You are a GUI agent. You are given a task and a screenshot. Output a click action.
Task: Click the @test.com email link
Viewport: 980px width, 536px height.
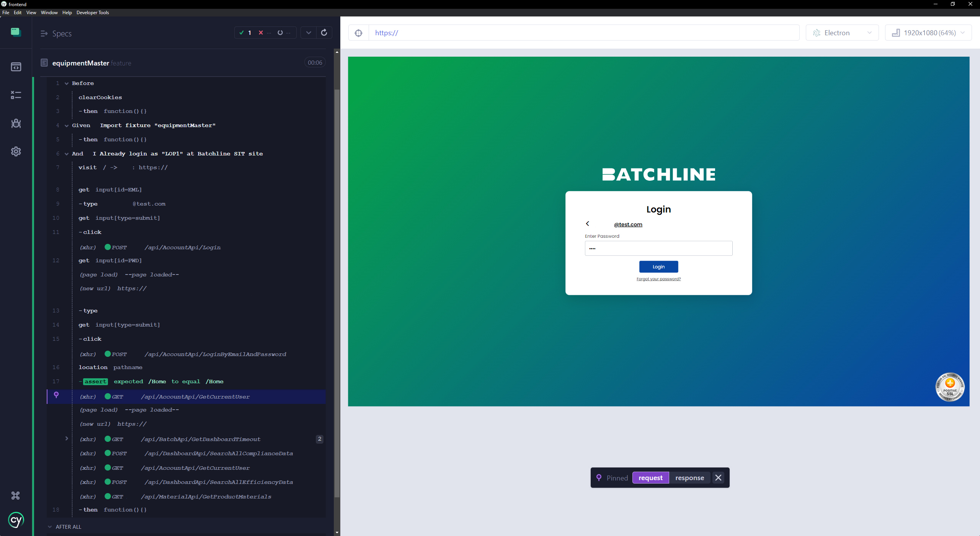tap(628, 224)
